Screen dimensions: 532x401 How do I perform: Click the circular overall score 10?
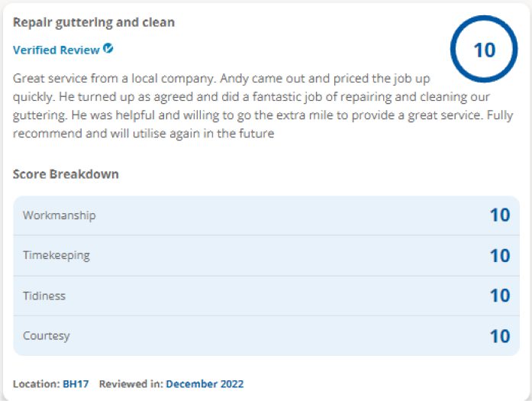[484, 49]
